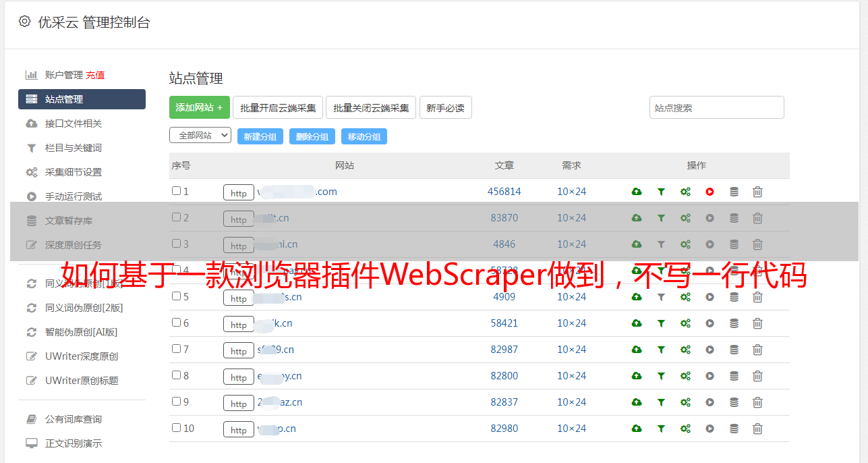Click the filter icon in row 10

click(x=661, y=429)
